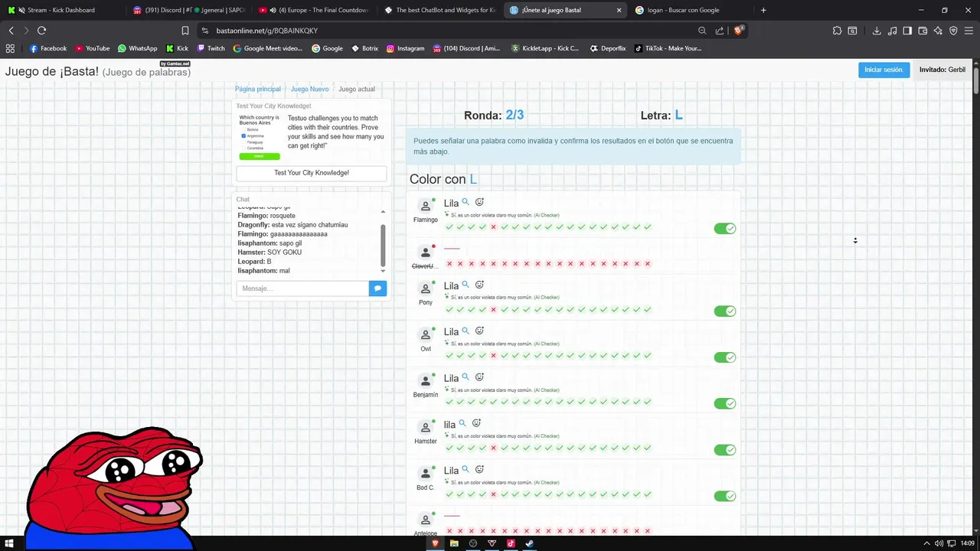980x551 pixels.
Task: Toggle validity of Bod C.'s answer Lila
Action: (725, 496)
